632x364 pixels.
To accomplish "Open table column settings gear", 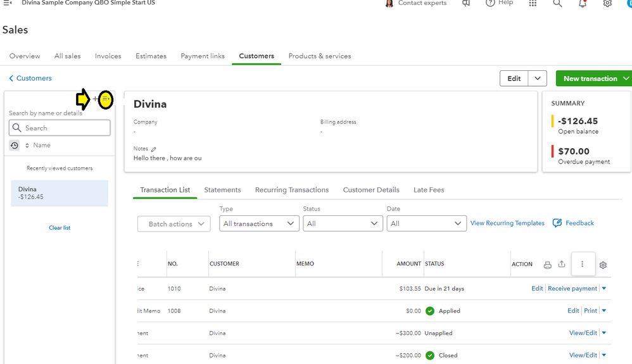I will [x=603, y=265].
